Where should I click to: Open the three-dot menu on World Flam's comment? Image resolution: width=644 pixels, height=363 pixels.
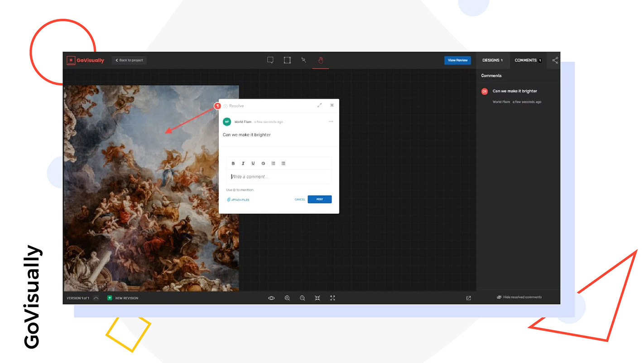[x=331, y=121]
